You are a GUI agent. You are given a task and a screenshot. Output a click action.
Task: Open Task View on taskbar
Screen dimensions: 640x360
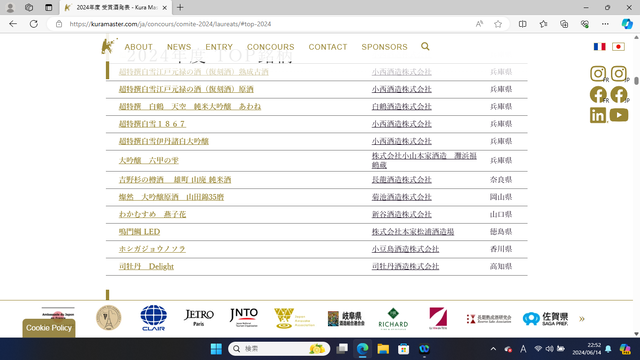coord(342,349)
